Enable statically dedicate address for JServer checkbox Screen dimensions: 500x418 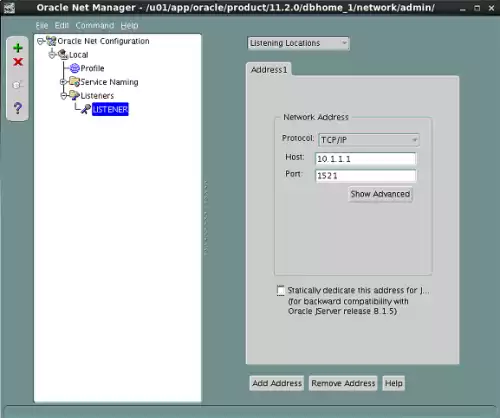(x=281, y=290)
